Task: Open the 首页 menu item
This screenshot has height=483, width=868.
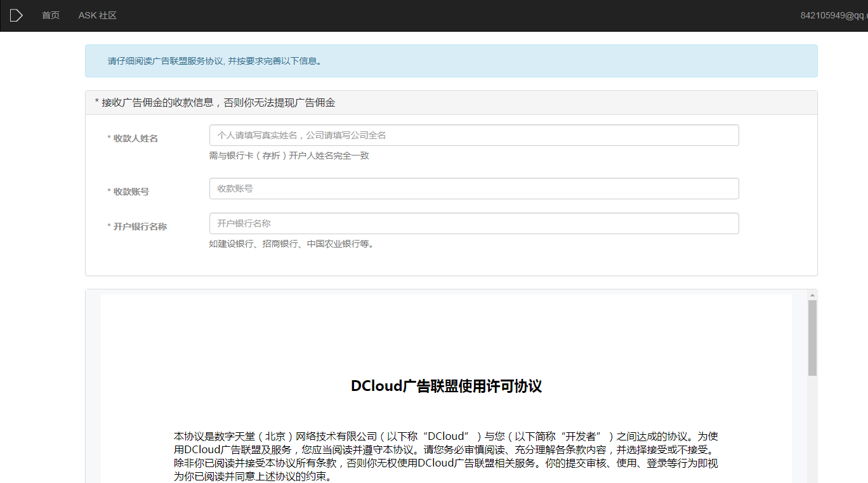Action: [x=51, y=15]
